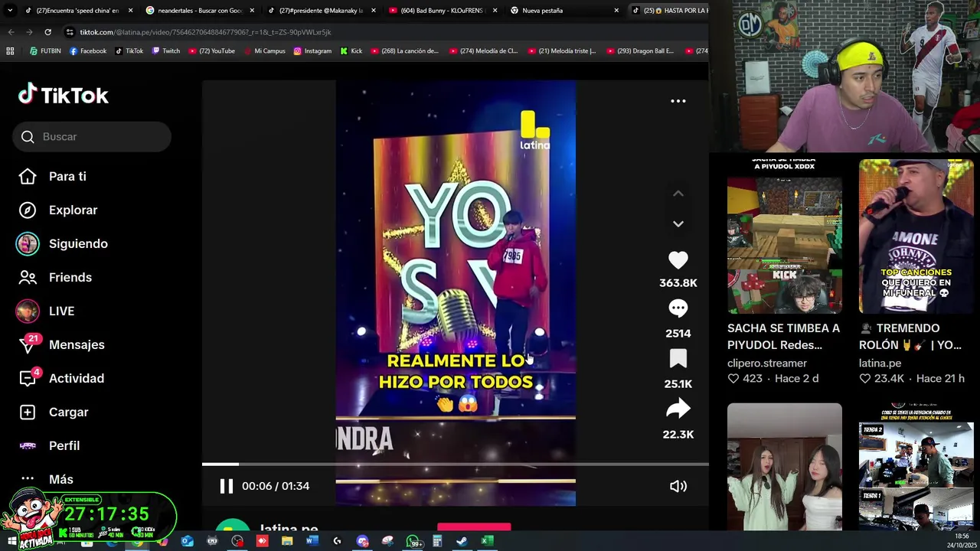Seek on the video progress bar
The height and width of the screenshot is (551, 980).
(x=455, y=464)
